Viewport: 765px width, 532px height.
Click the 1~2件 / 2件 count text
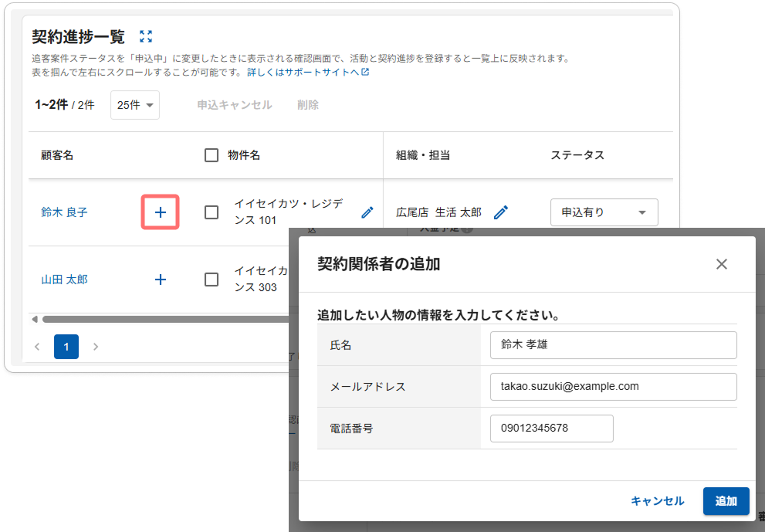[x=65, y=105]
